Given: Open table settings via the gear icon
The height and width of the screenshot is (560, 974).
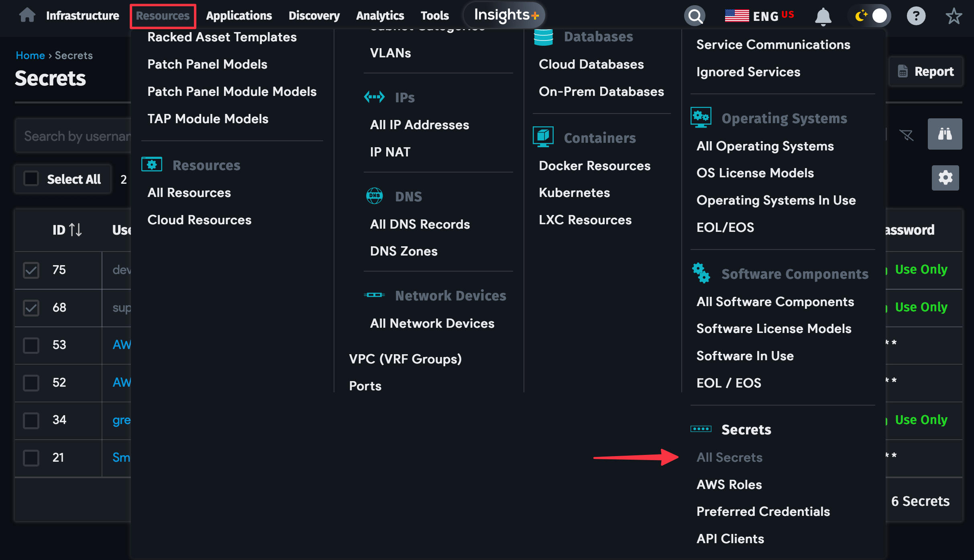Looking at the screenshot, I should pos(945,177).
